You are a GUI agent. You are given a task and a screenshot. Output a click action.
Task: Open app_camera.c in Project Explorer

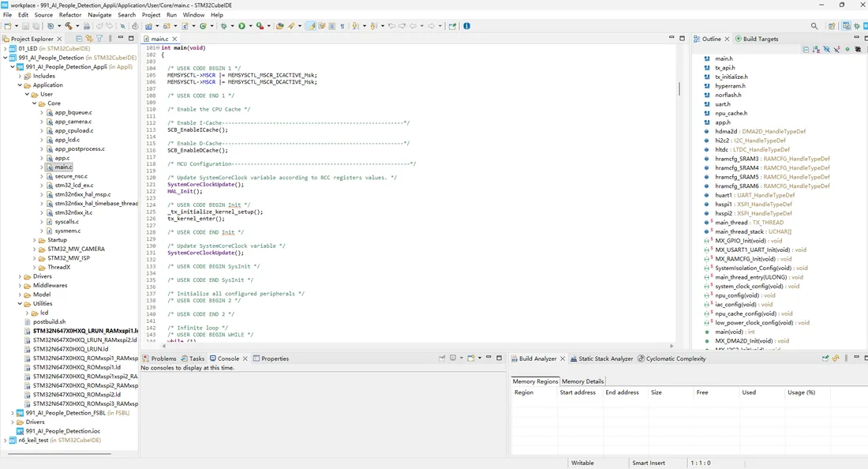[x=73, y=122]
